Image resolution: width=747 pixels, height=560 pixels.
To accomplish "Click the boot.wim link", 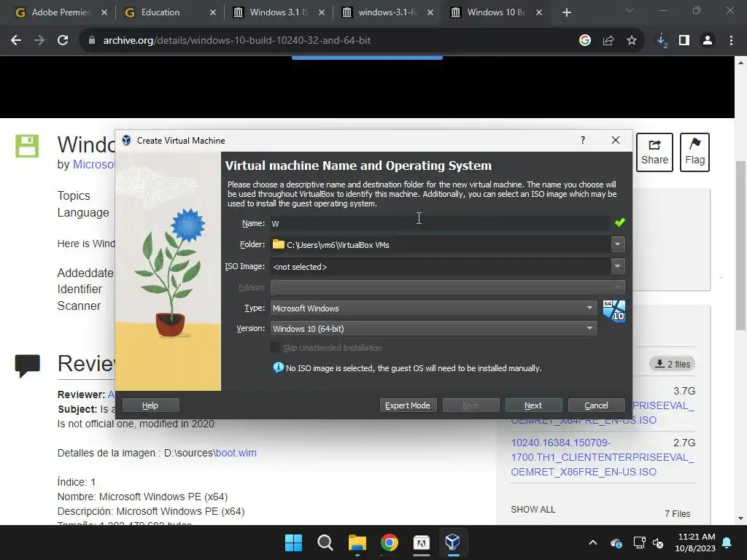I will click(236, 453).
